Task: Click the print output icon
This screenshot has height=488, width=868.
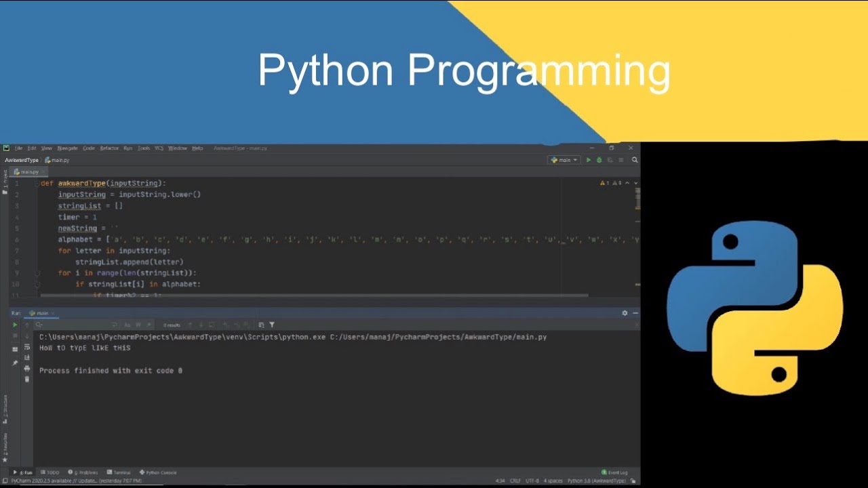Action: (27, 368)
